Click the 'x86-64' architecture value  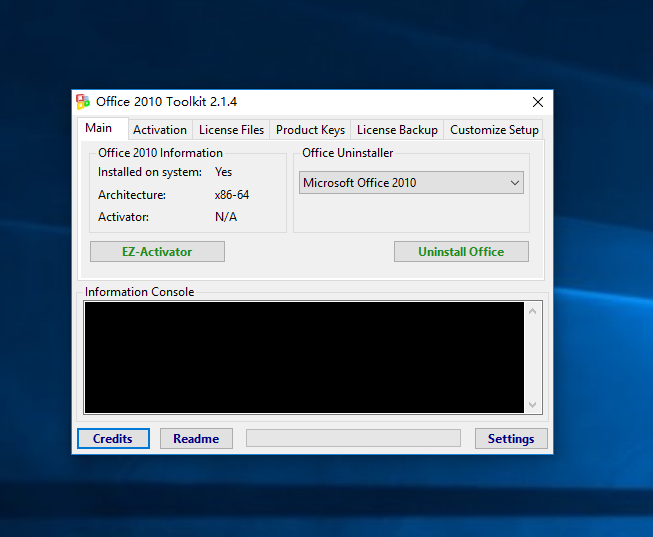232,195
